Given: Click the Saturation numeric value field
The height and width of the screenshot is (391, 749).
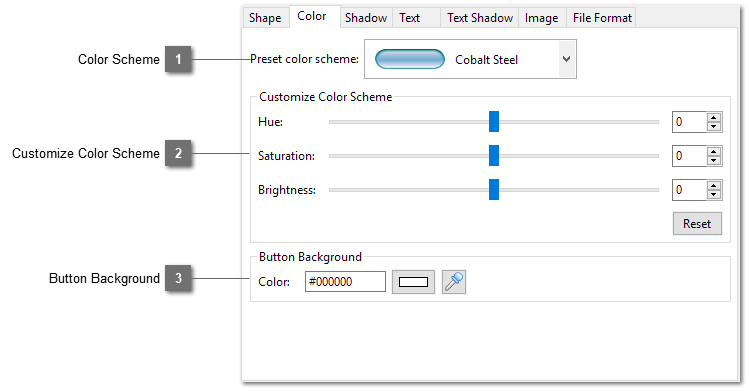Looking at the screenshot, I should [689, 156].
